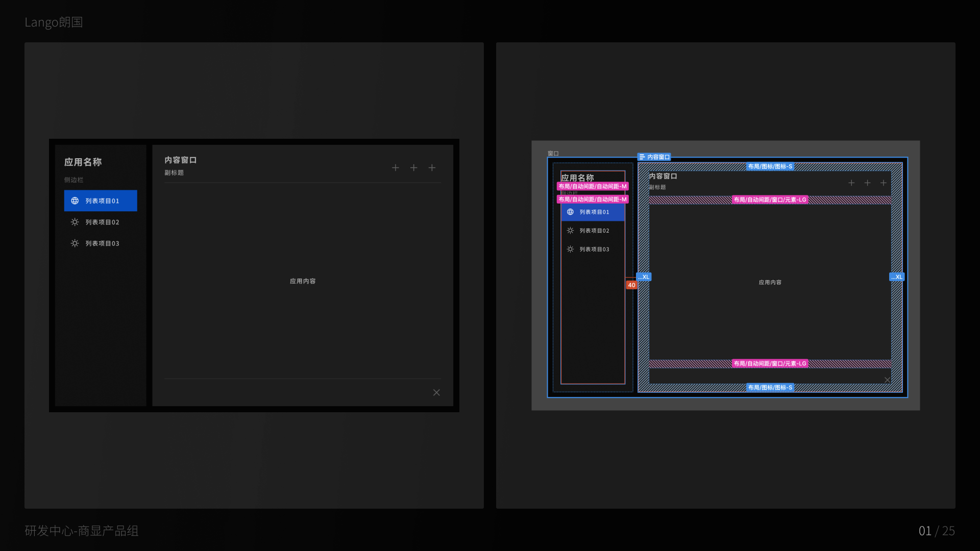The image size is (980, 551).
Task: Select 列表项目02 in the left mockup sidebar
Action: tap(101, 222)
